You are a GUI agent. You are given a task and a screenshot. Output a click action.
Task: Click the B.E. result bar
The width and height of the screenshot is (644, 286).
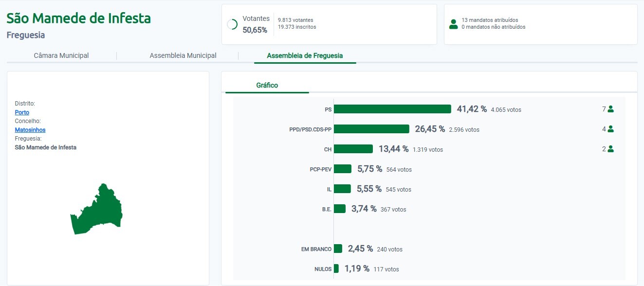point(340,209)
